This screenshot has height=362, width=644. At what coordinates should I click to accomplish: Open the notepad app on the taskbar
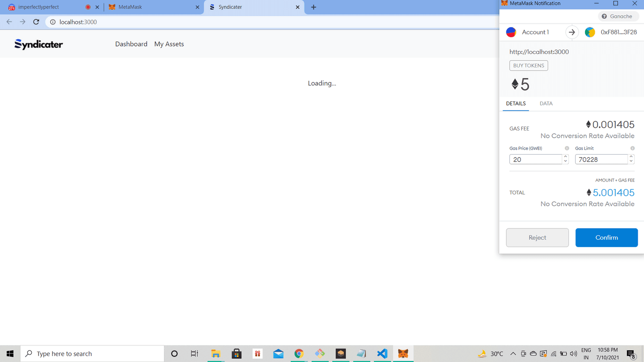tap(361, 354)
